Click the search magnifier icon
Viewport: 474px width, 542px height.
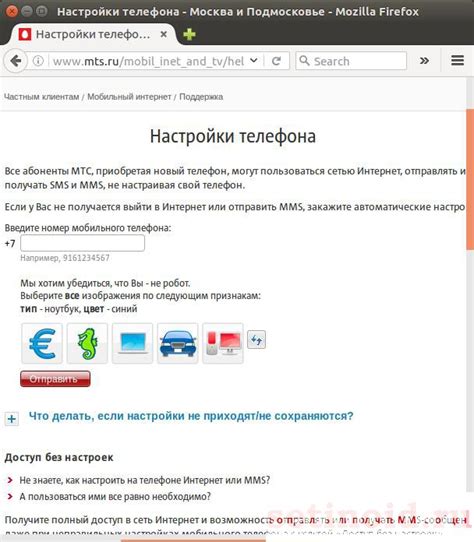pyautogui.click(x=304, y=60)
